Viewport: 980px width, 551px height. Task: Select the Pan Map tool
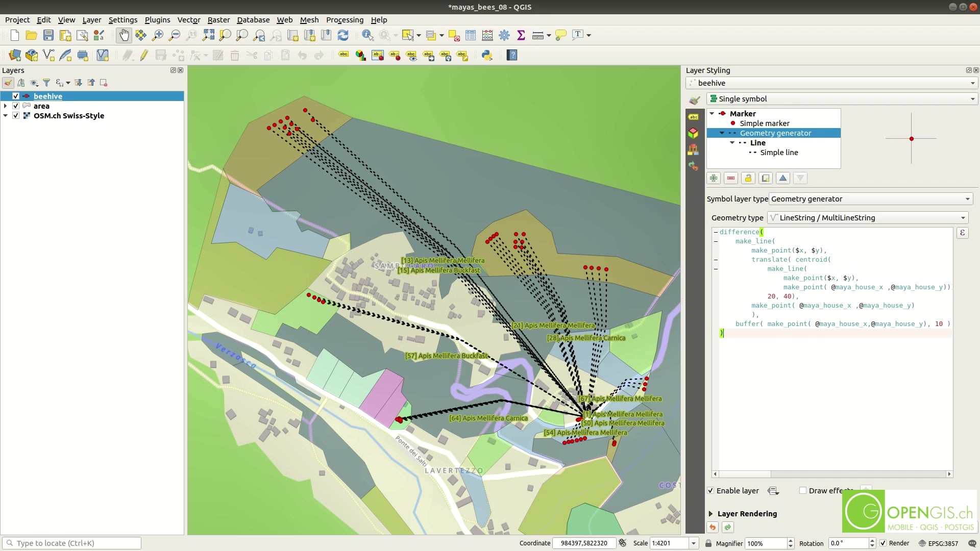[124, 35]
